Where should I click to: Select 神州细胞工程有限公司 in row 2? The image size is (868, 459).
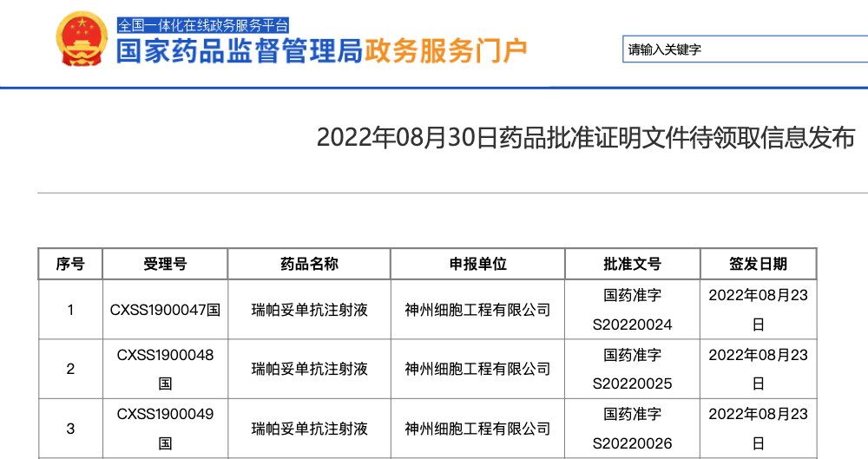click(477, 369)
